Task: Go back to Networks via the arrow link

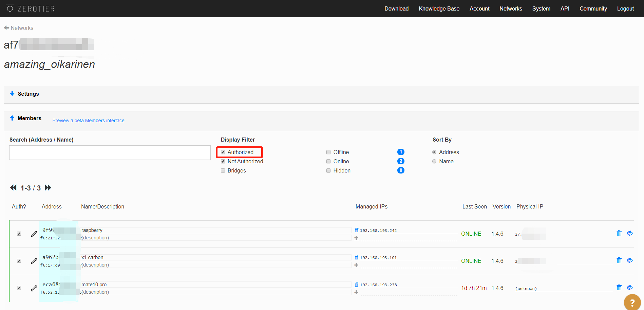Action: [19, 28]
